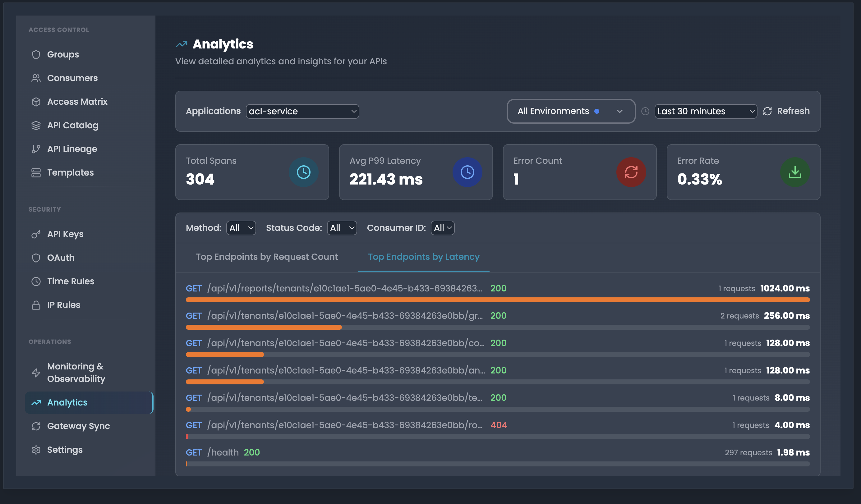Click the API Keys key icon

[36, 234]
